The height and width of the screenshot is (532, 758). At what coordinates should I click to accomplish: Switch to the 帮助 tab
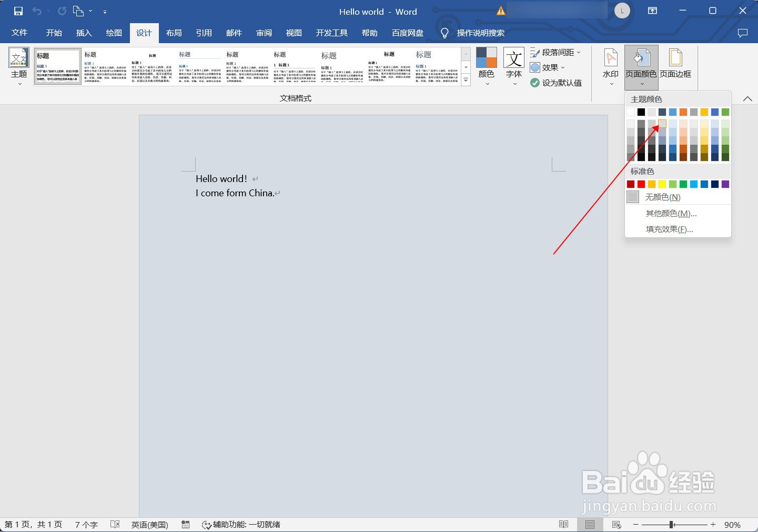point(369,33)
